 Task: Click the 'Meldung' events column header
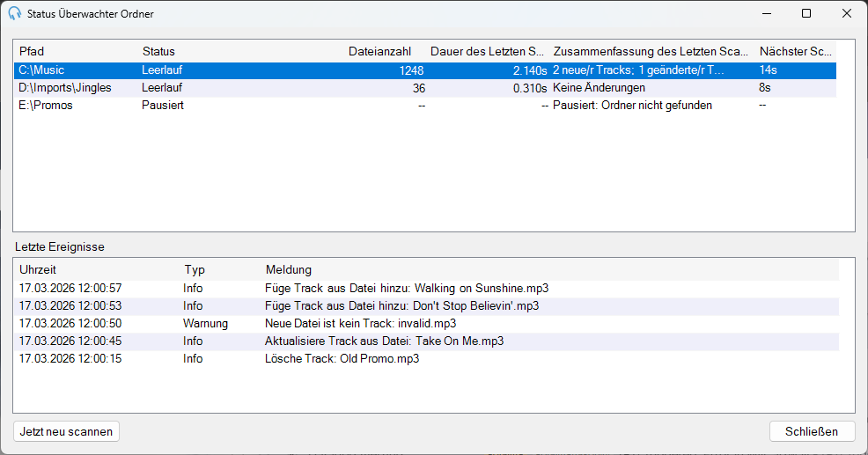pos(550,269)
